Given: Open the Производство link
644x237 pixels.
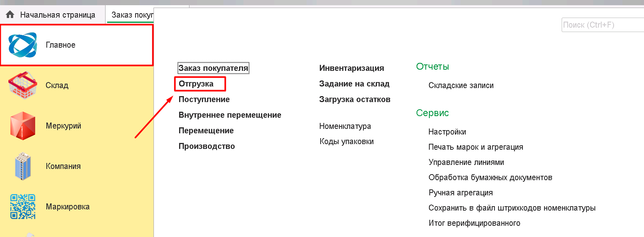Looking at the screenshot, I should (x=207, y=146).
